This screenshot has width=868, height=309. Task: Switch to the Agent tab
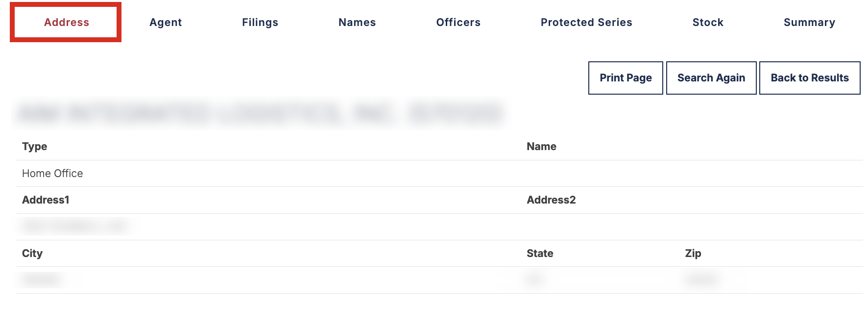click(x=166, y=23)
